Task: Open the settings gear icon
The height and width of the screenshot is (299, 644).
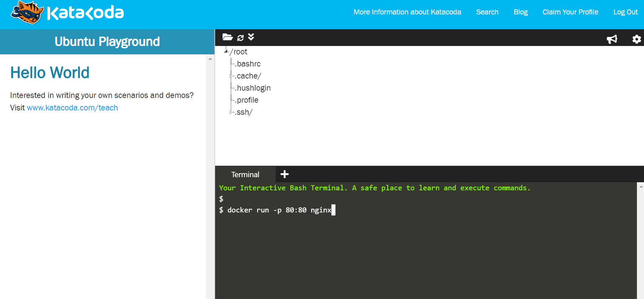Action: [x=637, y=39]
